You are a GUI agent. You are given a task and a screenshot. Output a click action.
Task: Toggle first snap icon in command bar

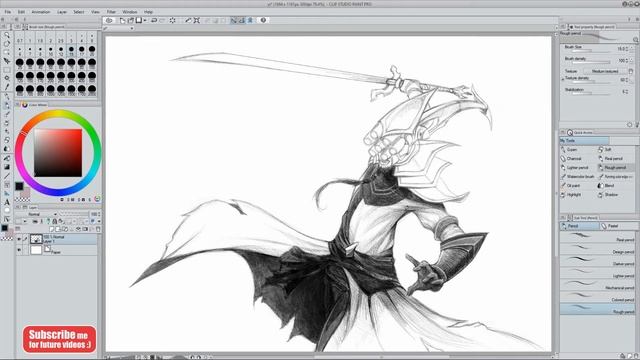[233, 20]
